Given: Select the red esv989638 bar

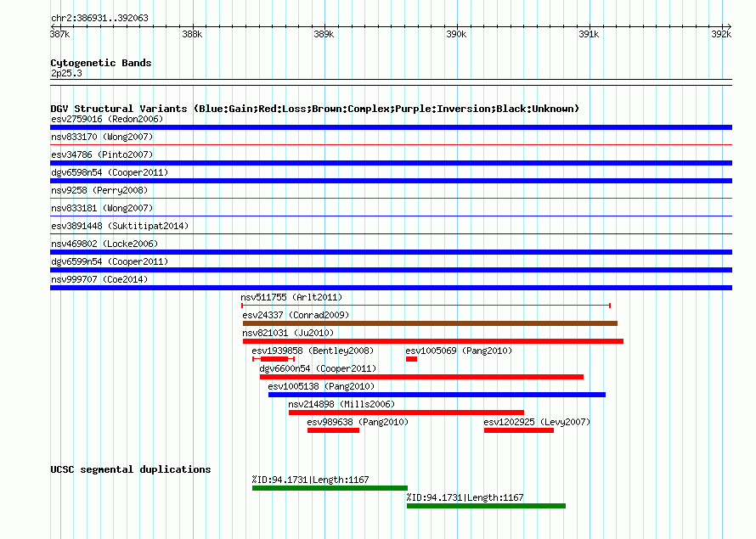Looking at the screenshot, I should (x=333, y=430).
